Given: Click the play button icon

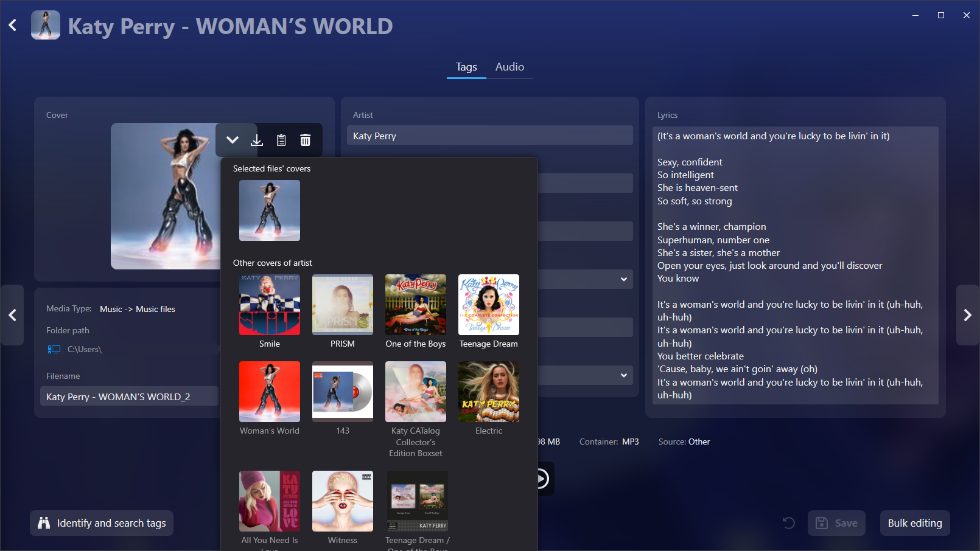Looking at the screenshot, I should pos(542,479).
